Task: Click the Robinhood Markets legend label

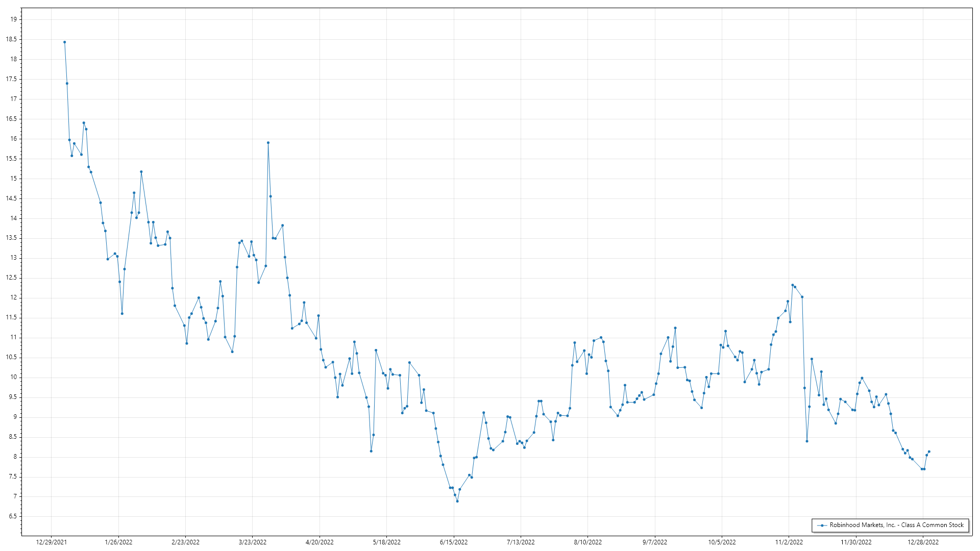Action: 896,525
